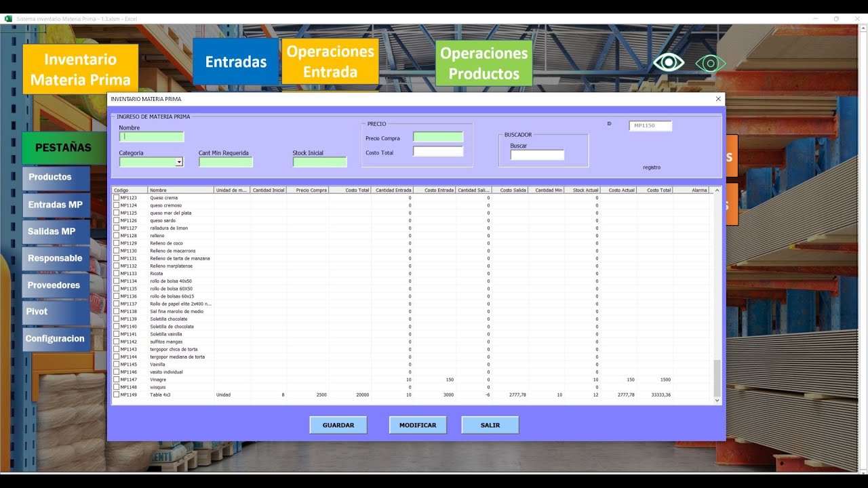Tick the checkbox for MP1123 Queso crema

(116, 198)
